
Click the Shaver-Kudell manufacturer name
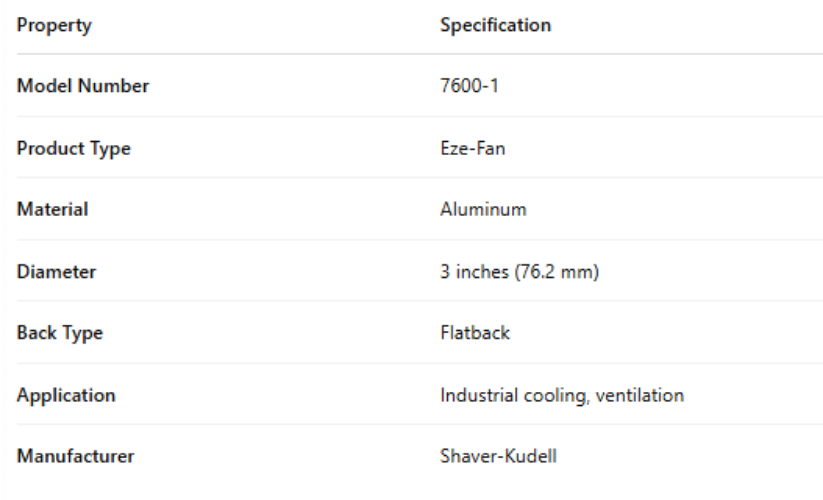[x=498, y=457]
